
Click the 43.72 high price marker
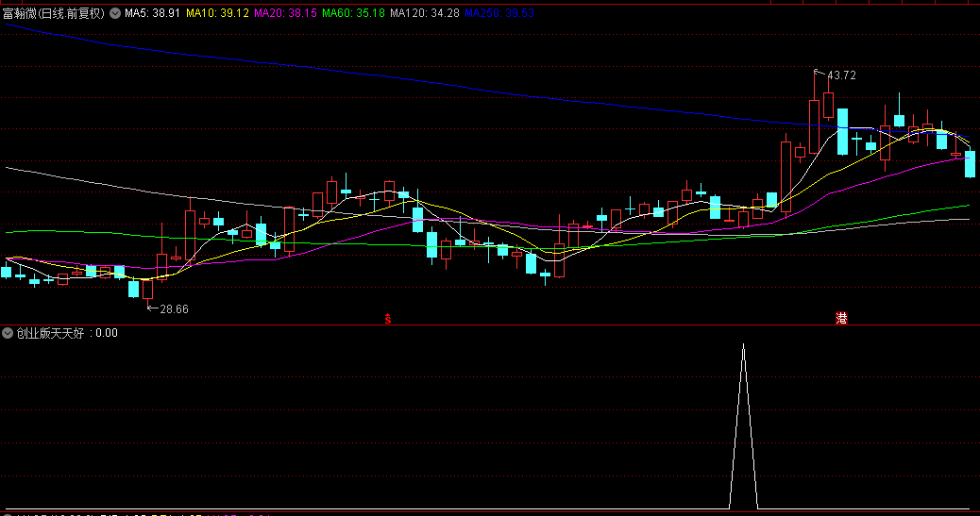click(x=841, y=75)
